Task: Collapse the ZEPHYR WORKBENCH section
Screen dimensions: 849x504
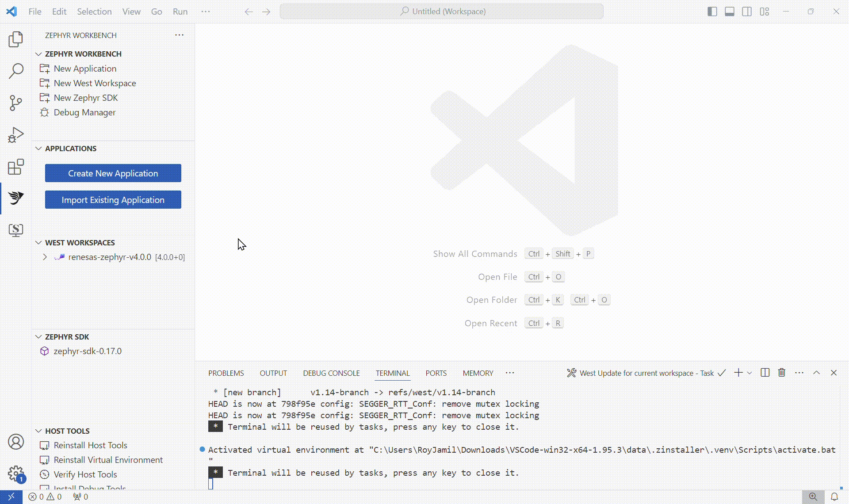Action: (x=38, y=53)
